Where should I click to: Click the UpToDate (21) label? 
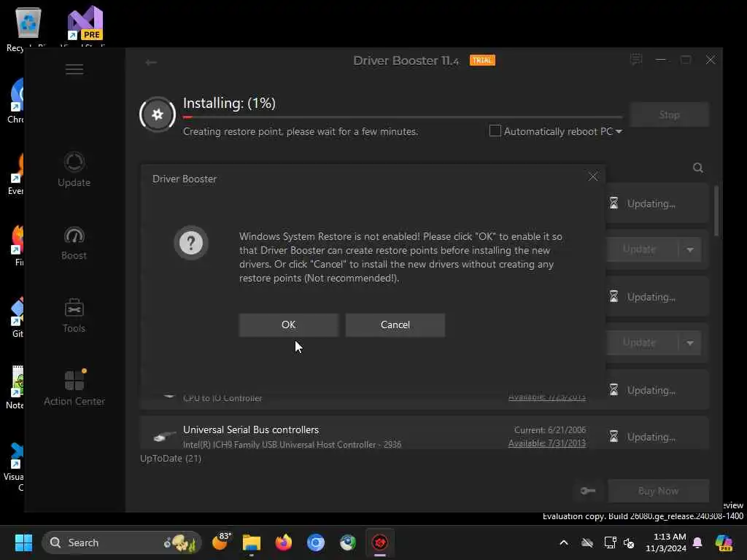[x=171, y=458]
